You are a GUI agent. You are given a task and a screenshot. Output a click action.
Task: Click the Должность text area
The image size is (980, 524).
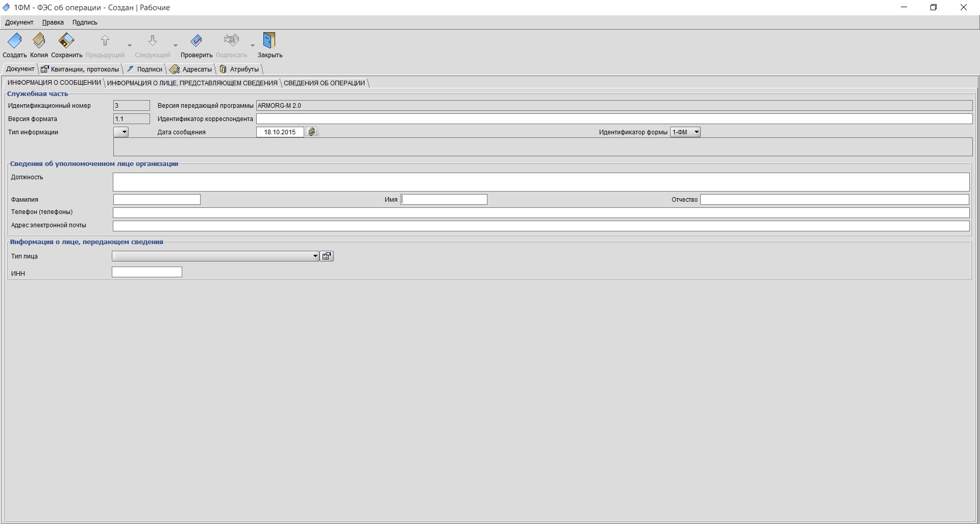point(541,182)
